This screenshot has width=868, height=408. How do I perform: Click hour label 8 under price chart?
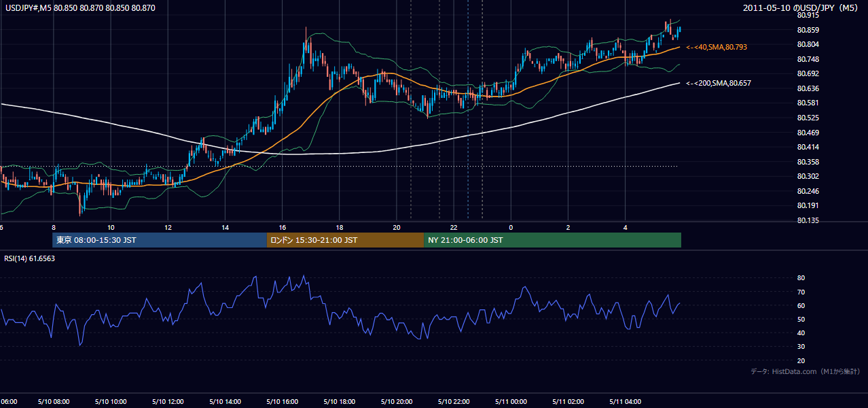click(x=53, y=227)
